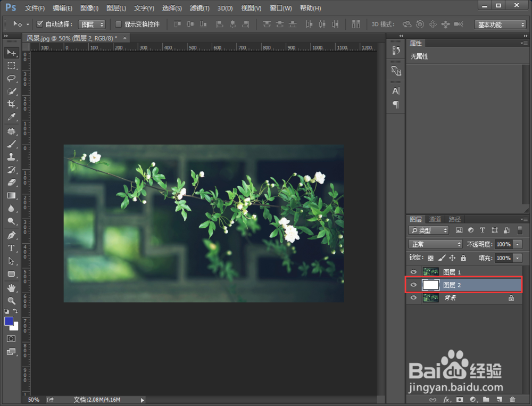Viewport: 532px width, 406px height.
Task: Toggle the Auto-Select checkbox
Action: [40, 24]
